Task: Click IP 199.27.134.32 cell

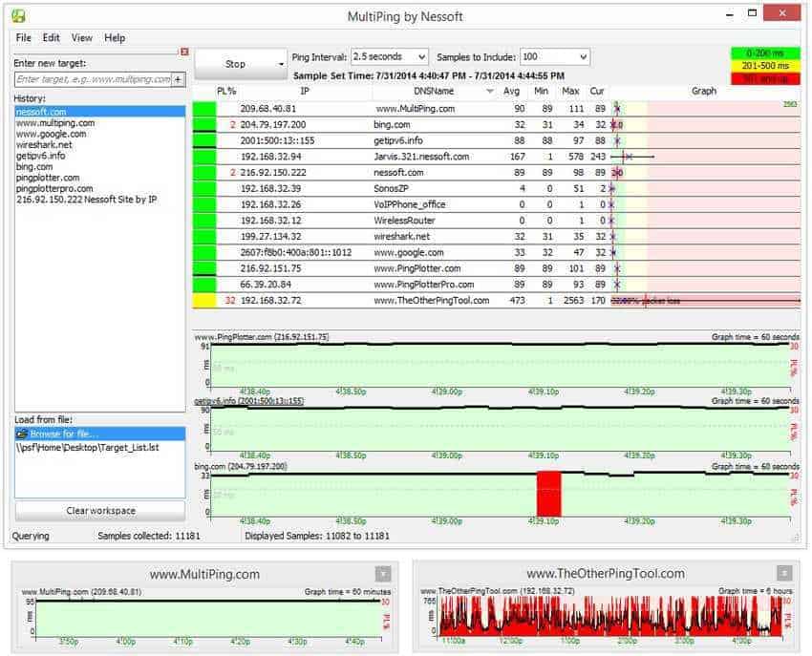Action: pos(271,237)
